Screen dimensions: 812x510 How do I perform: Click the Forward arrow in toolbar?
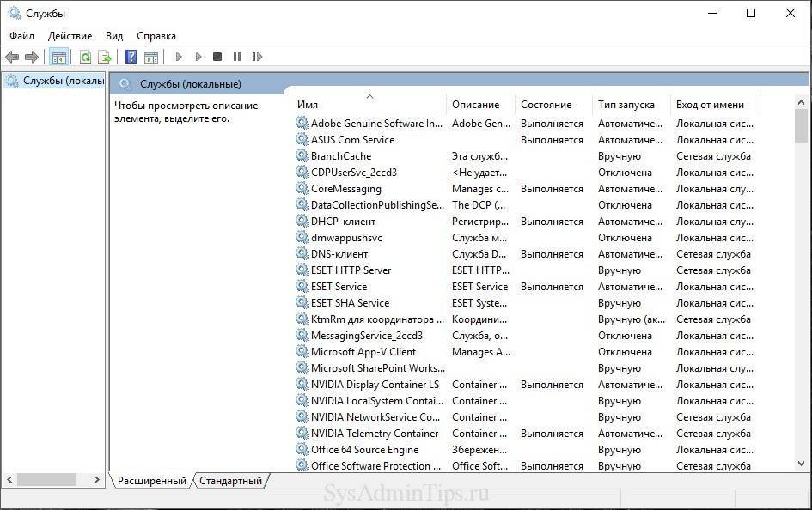coord(32,58)
